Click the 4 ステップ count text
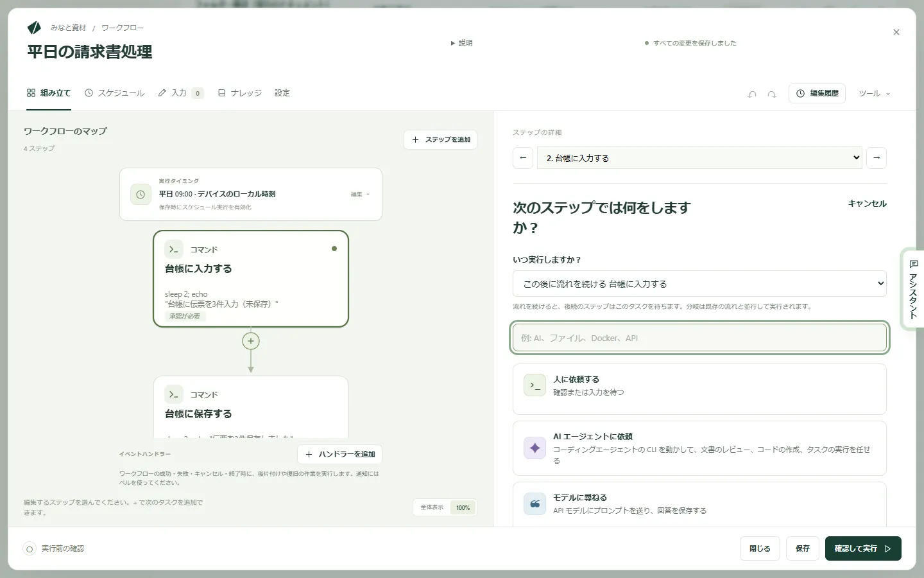This screenshot has width=924, height=578. pos(39,148)
